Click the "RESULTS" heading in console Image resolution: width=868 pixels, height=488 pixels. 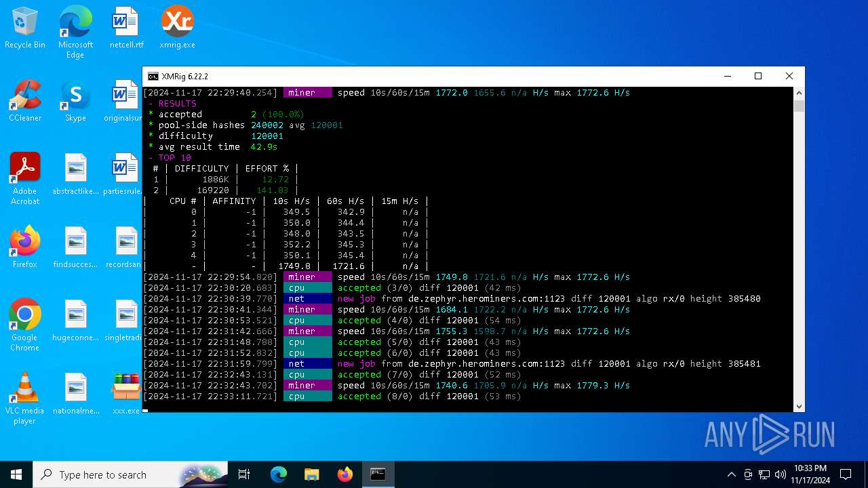tap(177, 104)
